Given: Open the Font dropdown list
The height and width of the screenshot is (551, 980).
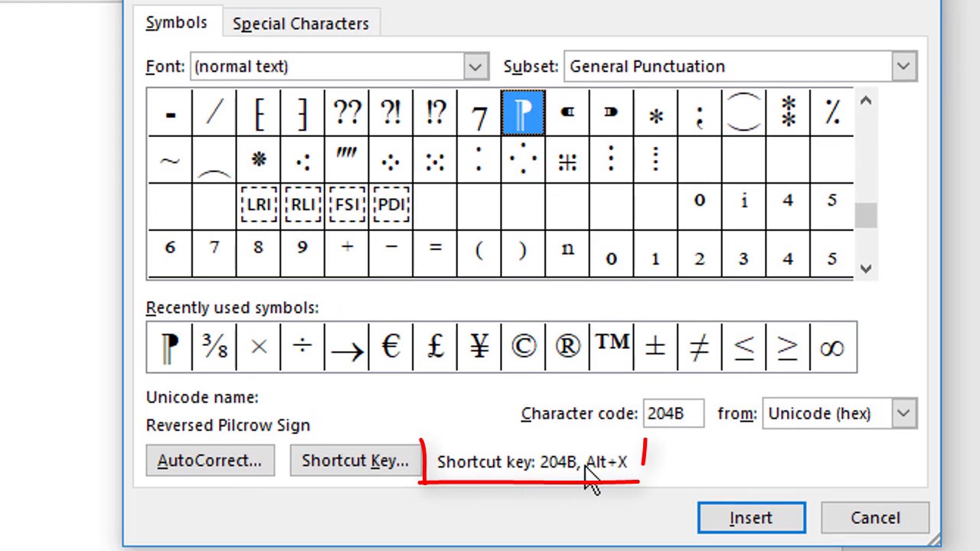Looking at the screenshot, I should coord(475,67).
